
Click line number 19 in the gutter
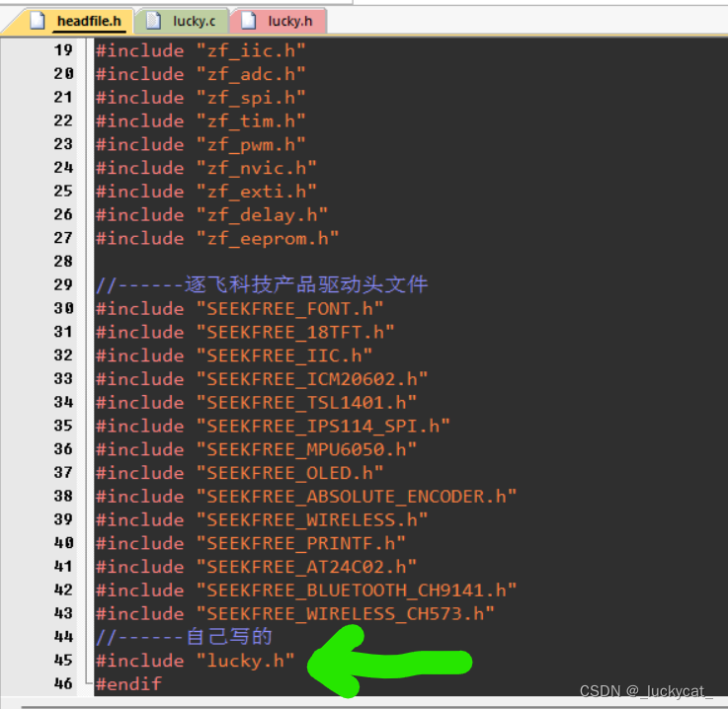point(63,50)
